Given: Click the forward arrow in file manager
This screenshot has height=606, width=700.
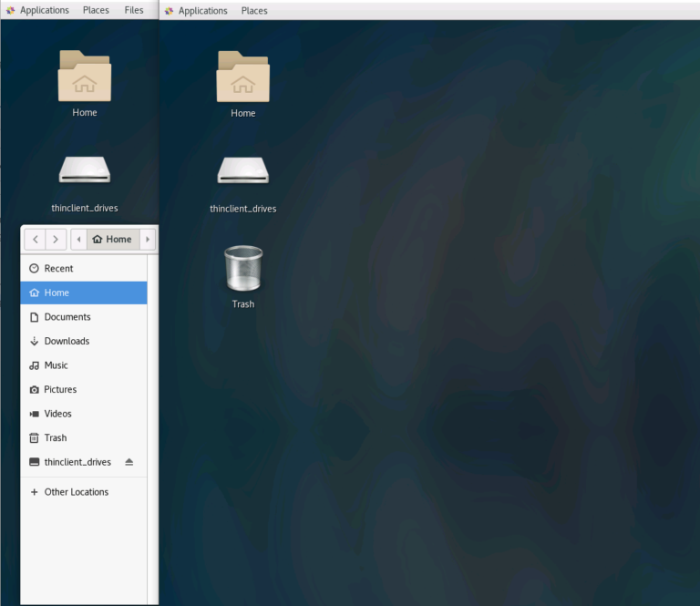Looking at the screenshot, I should [56, 240].
